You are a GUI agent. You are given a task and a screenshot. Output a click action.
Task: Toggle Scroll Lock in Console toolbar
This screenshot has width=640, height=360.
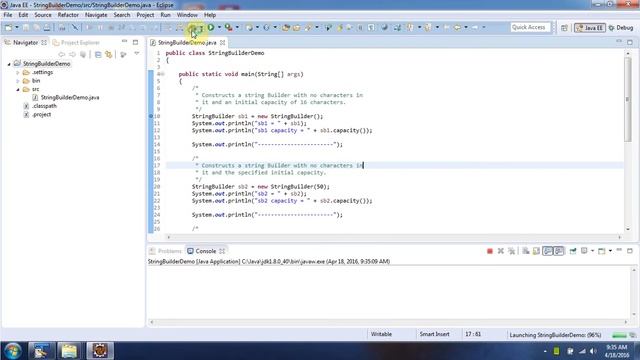coord(536,251)
